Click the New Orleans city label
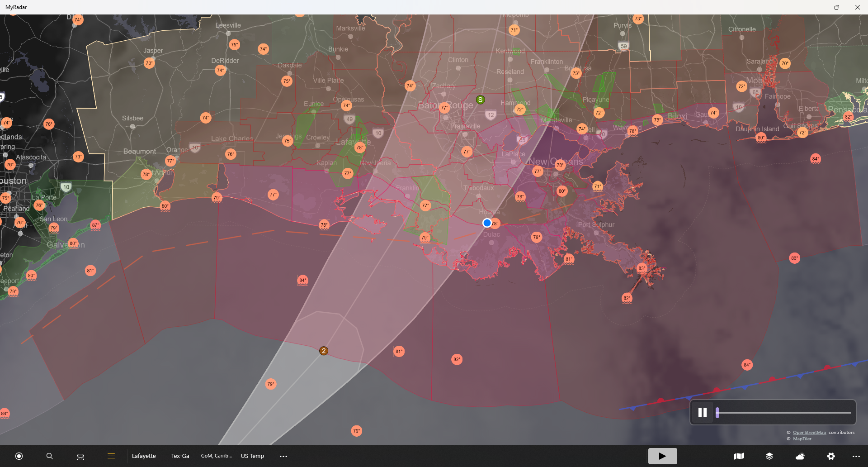The width and height of the screenshot is (868, 467). pyautogui.click(x=556, y=161)
